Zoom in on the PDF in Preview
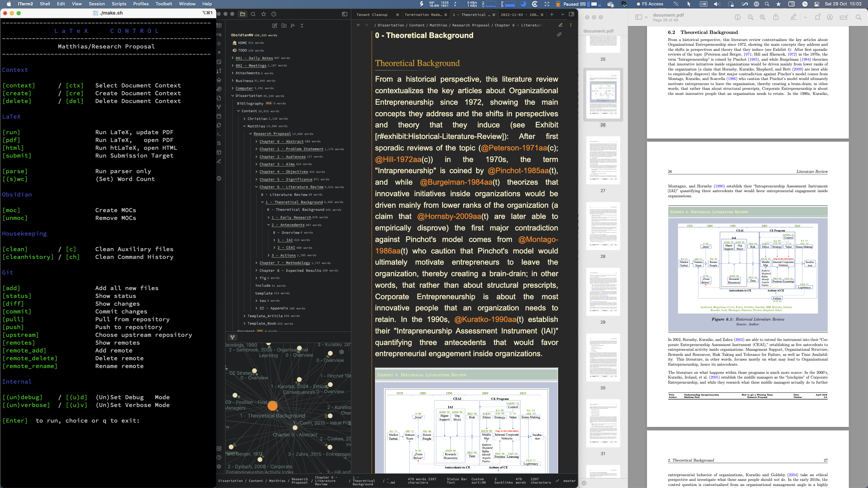Image resolution: width=868 pixels, height=488 pixels. (x=763, y=17)
